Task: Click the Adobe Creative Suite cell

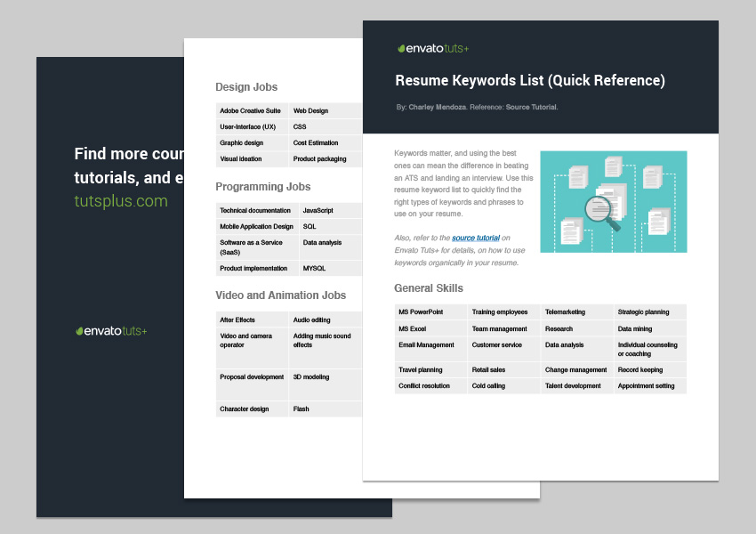Action: [251, 111]
